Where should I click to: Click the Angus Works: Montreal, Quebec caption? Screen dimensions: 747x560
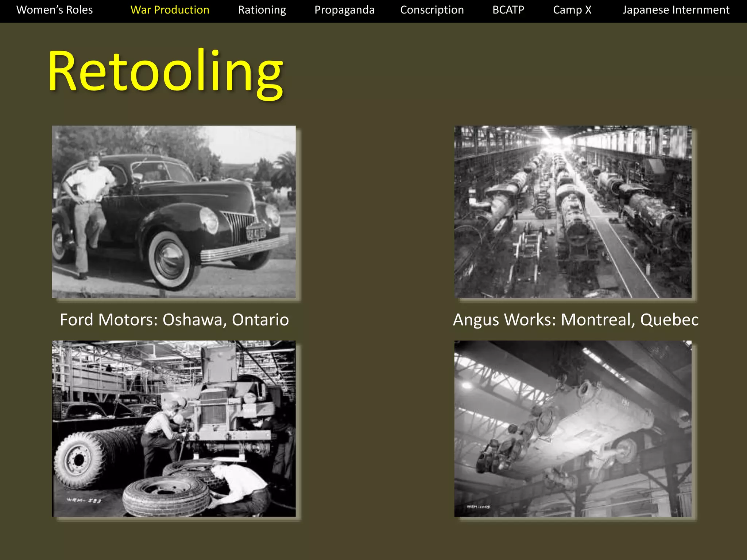tap(576, 319)
